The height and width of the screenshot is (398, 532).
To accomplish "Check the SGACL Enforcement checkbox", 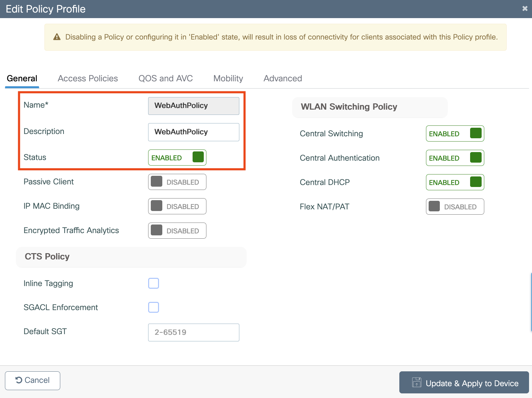I will (x=153, y=307).
